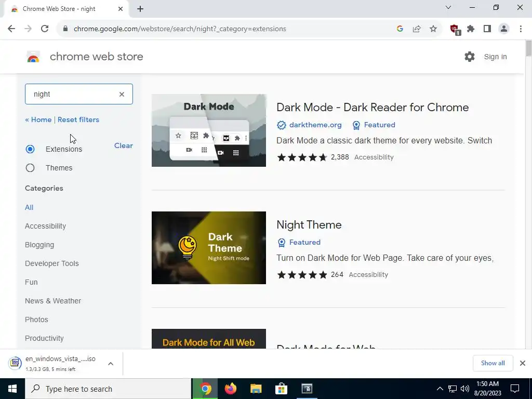This screenshot has height=399, width=532.
Task: Open the uBlock Origin extension icon
Action: click(x=455, y=30)
